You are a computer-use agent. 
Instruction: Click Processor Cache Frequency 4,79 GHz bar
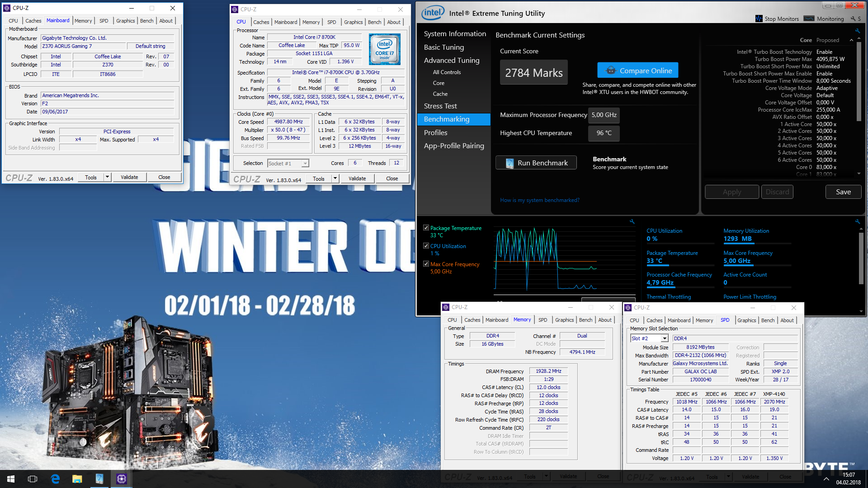679,286
